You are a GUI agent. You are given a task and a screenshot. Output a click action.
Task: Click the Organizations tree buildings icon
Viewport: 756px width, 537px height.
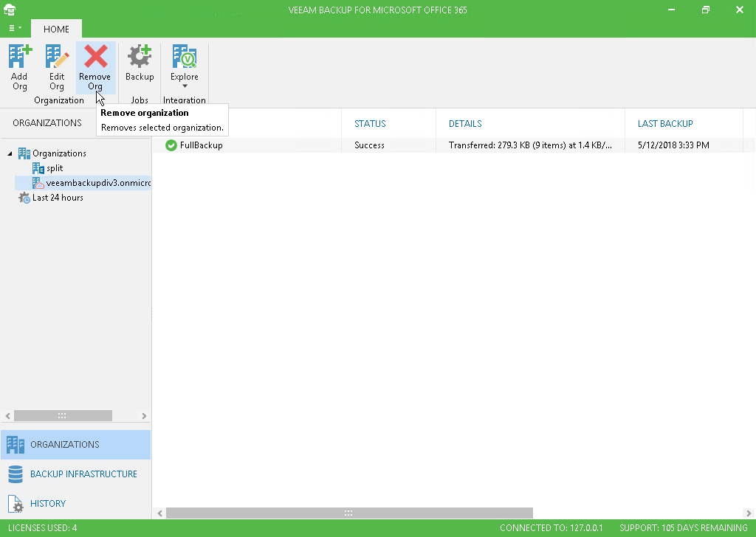24,153
